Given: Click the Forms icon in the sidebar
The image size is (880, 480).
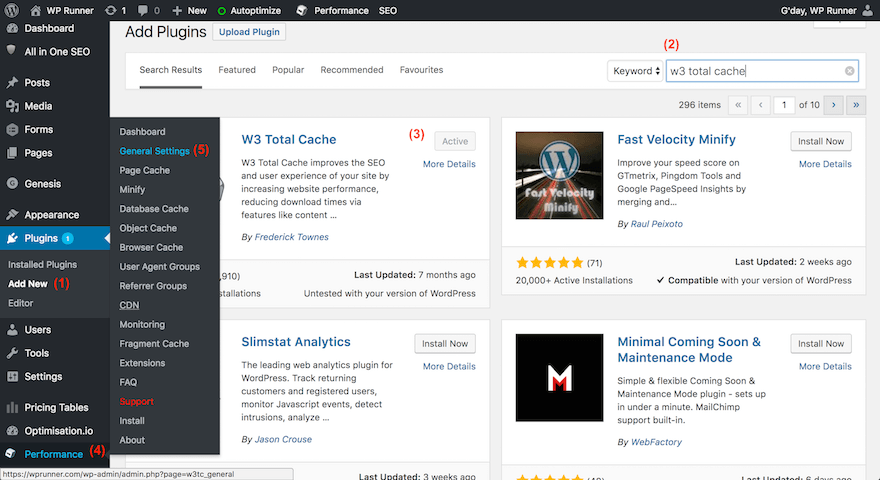Looking at the screenshot, I should [x=12, y=130].
